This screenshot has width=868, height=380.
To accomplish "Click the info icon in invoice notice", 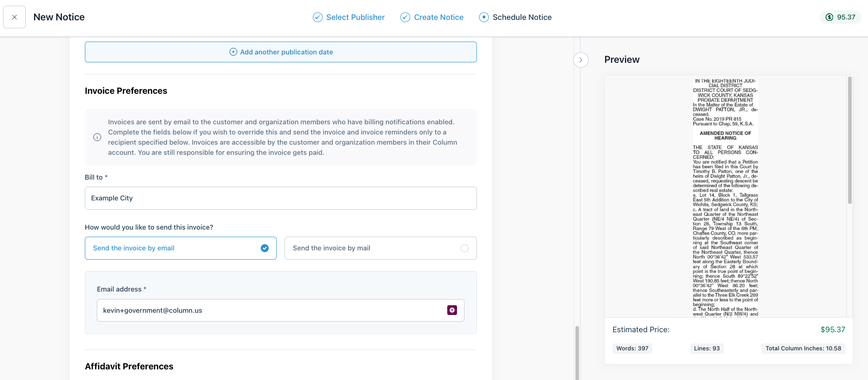I will pyautogui.click(x=97, y=137).
